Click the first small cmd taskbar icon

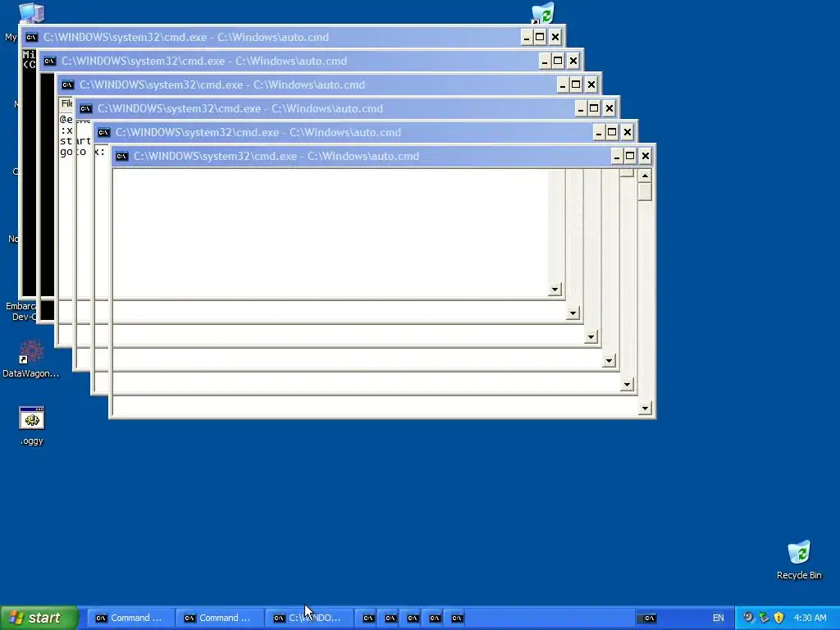(x=368, y=619)
